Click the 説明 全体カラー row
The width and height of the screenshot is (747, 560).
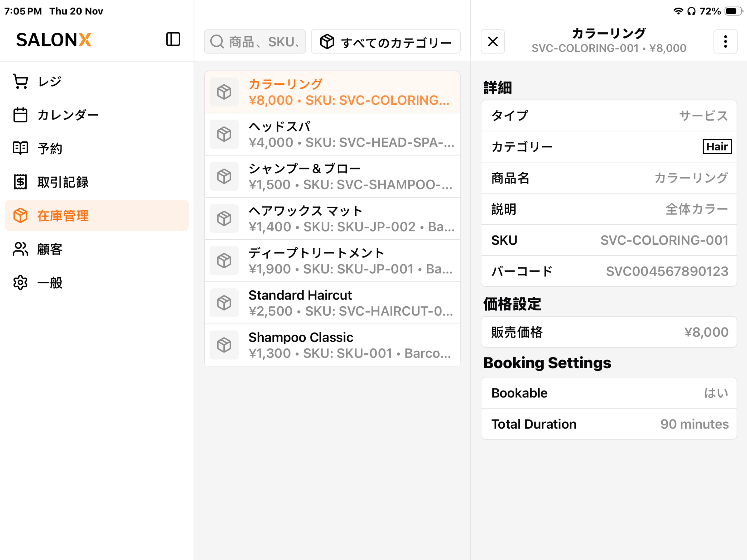609,209
